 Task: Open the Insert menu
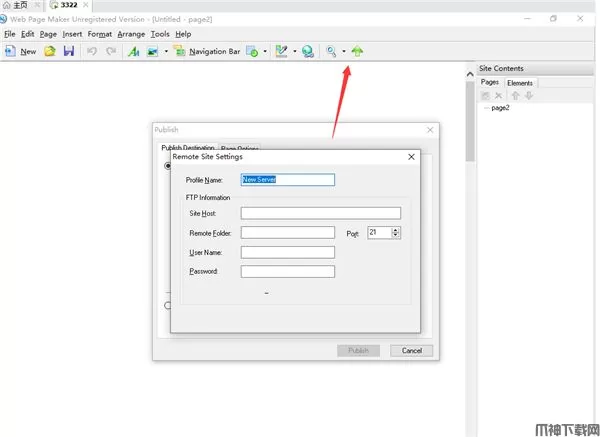tap(72, 34)
